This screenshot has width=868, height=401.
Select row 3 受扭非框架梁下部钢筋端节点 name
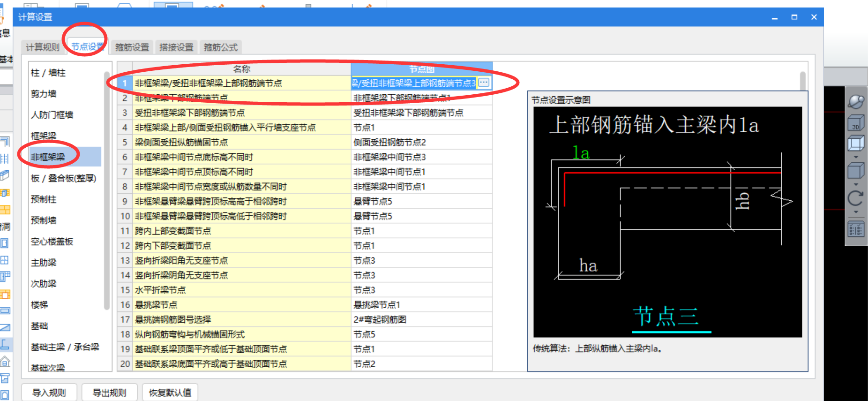click(242, 113)
